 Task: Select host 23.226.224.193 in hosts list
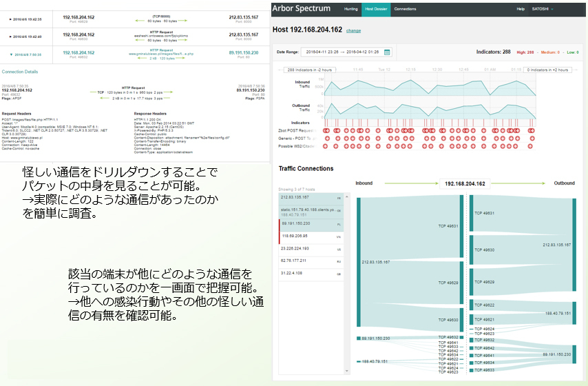(x=311, y=250)
